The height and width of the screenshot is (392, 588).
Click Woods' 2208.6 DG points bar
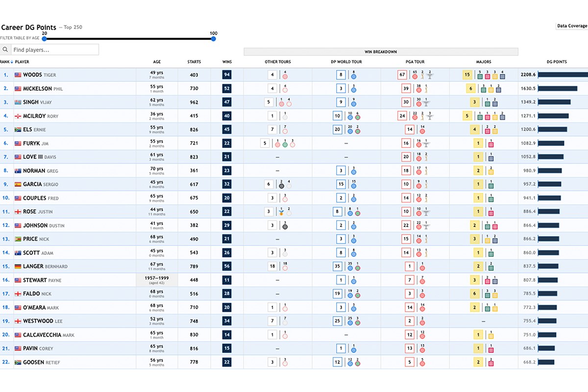pos(563,75)
